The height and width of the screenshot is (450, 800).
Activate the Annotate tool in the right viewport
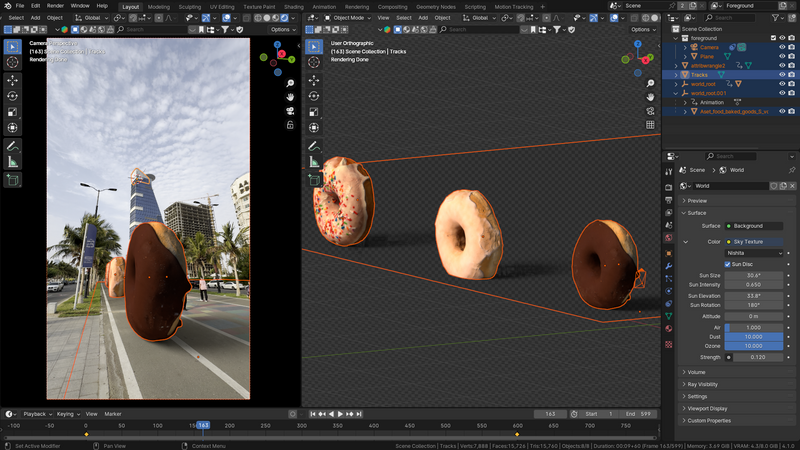tap(315, 146)
